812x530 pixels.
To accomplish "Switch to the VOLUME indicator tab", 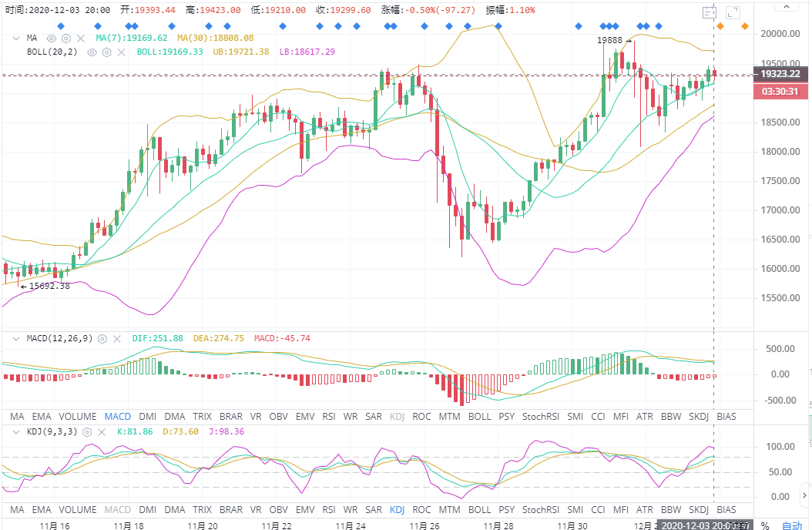I will click(77, 416).
